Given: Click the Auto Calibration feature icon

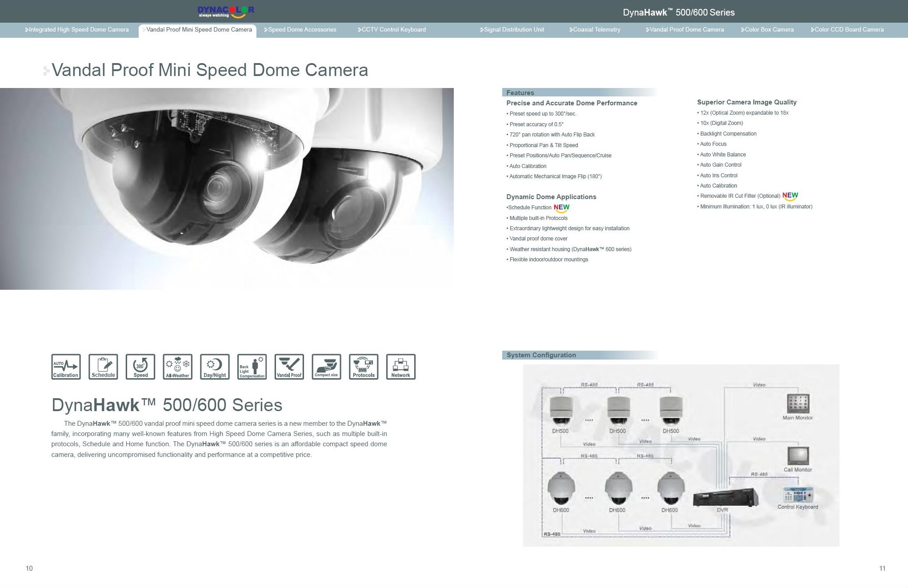Looking at the screenshot, I should [66, 367].
